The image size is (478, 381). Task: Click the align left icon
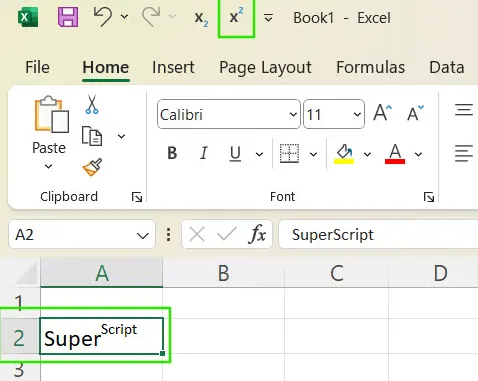[464, 153]
